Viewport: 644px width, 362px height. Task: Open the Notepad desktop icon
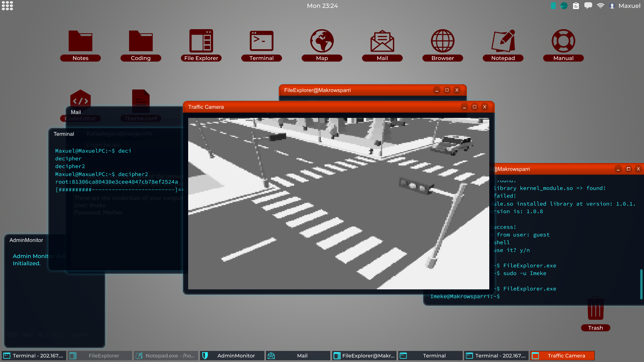[503, 41]
